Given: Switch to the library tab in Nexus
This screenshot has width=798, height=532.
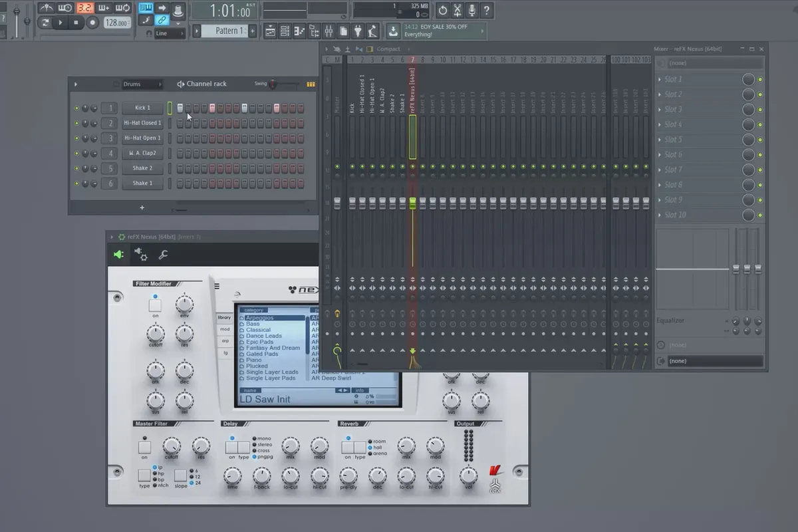Looking at the screenshot, I should [225, 317].
